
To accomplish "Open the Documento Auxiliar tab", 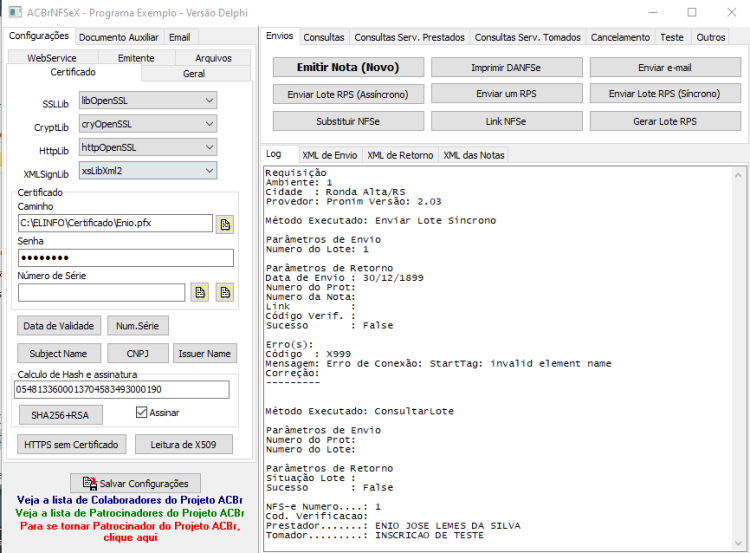I will tap(119, 37).
